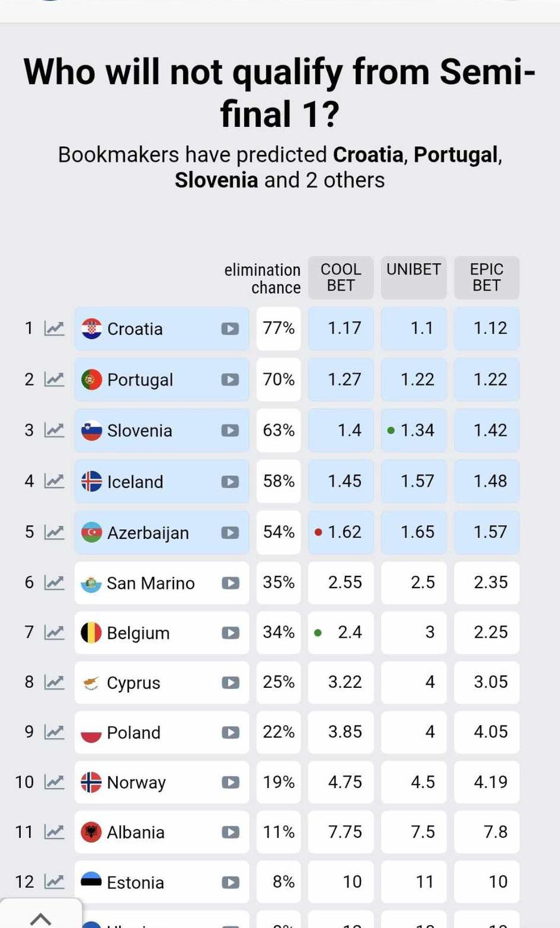Open the Croatia country entry
This screenshot has width=560, height=928.
click(x=135, y=329)
